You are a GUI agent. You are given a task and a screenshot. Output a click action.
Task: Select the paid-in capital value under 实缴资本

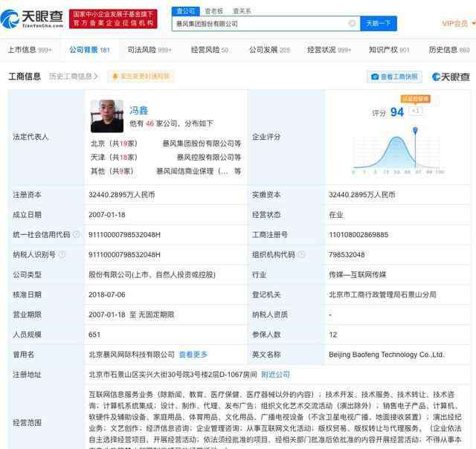coord(362,195)
